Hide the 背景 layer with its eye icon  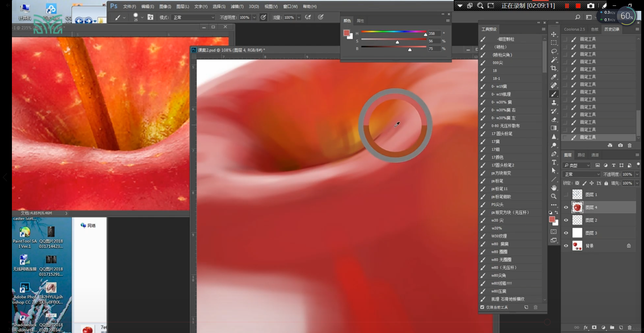pos(566,246)
